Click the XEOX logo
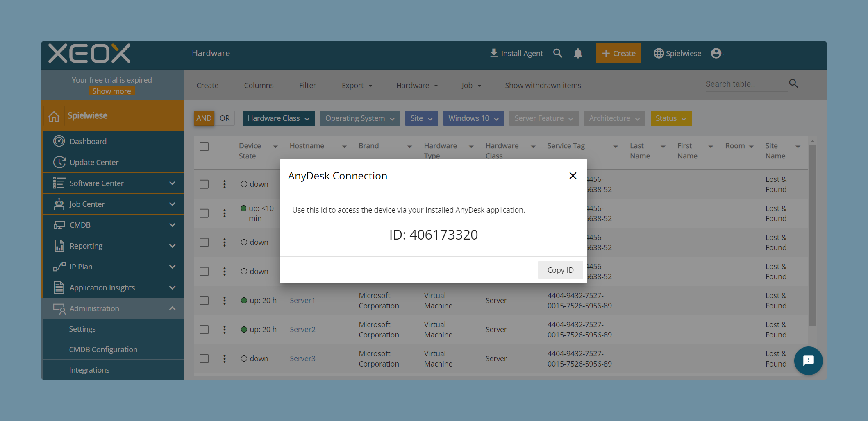Image resolution: width=868 pixels, height=421 pixels. coord(89,54)
